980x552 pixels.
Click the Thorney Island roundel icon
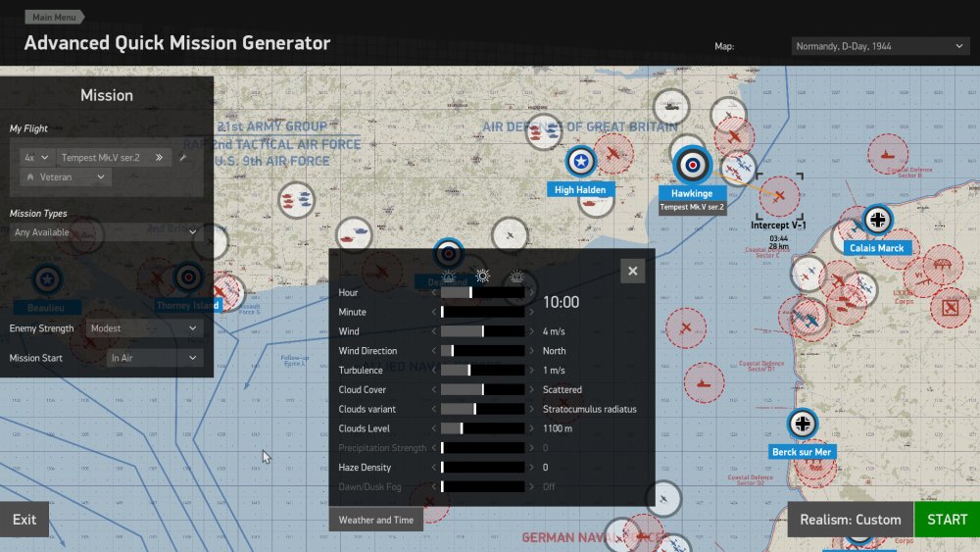188,276
